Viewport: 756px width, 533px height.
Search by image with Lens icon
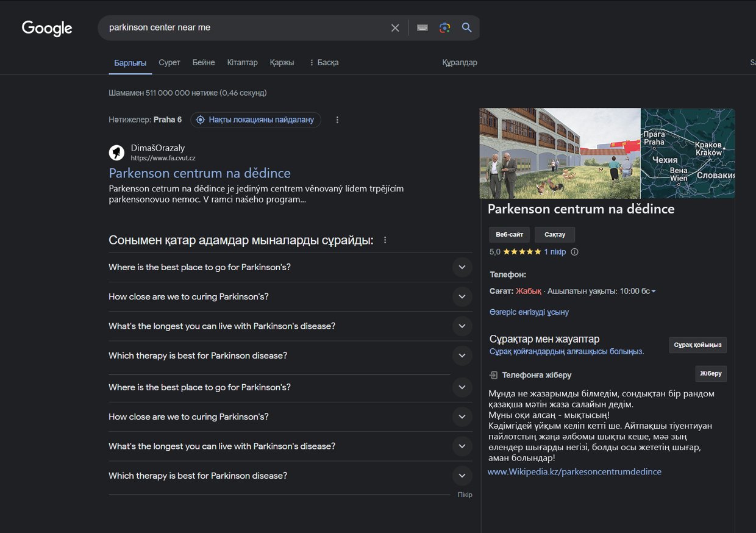[x=444, y=28]
